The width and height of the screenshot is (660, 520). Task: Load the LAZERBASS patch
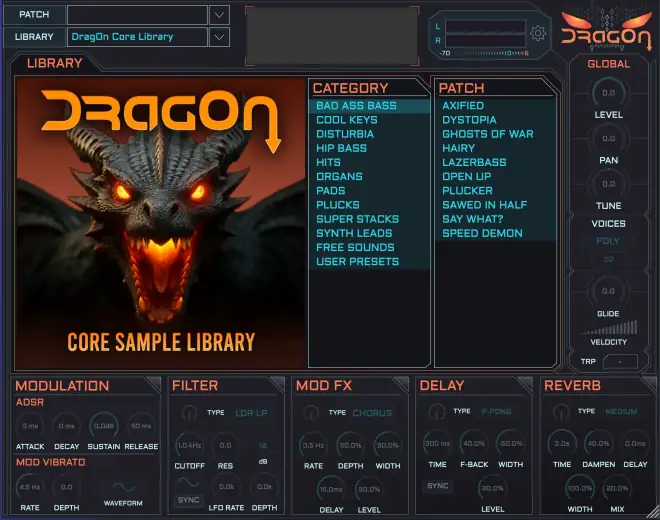495,163
